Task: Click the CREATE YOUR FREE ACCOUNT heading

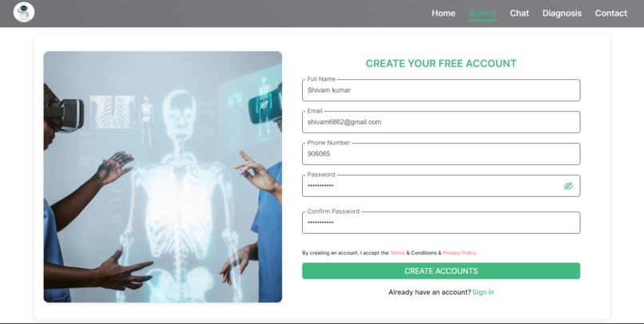Action: click(441, 64)
